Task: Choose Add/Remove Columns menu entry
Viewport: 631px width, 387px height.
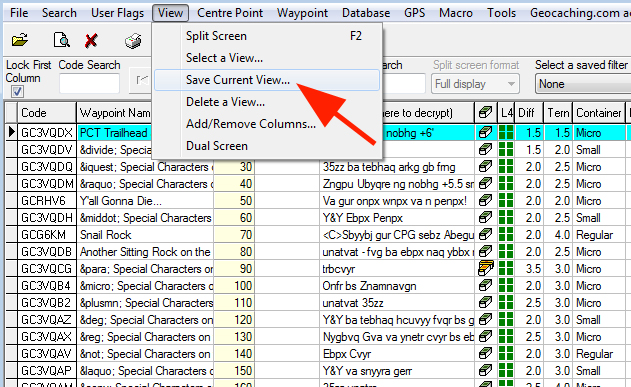Action: pyautogui.click(x=267, y=124)
